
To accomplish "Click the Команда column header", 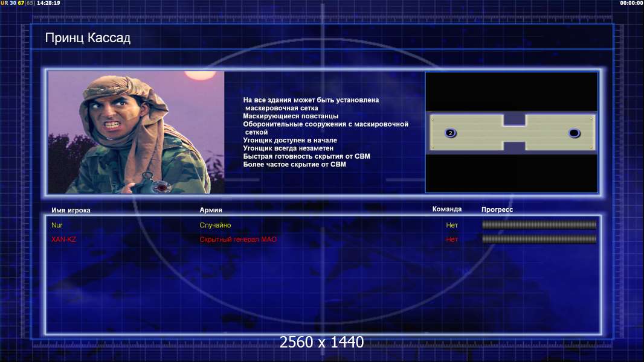I will click(447, 209).
